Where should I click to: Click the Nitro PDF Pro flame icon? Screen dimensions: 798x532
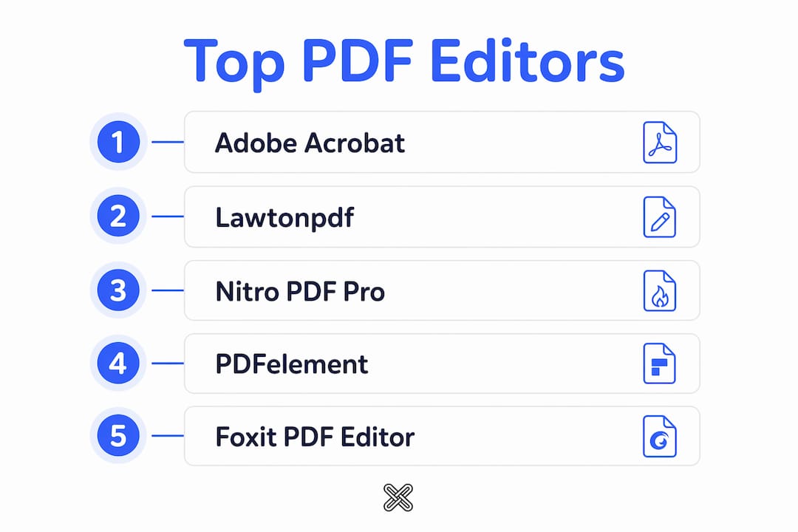(x=660, y=290)
